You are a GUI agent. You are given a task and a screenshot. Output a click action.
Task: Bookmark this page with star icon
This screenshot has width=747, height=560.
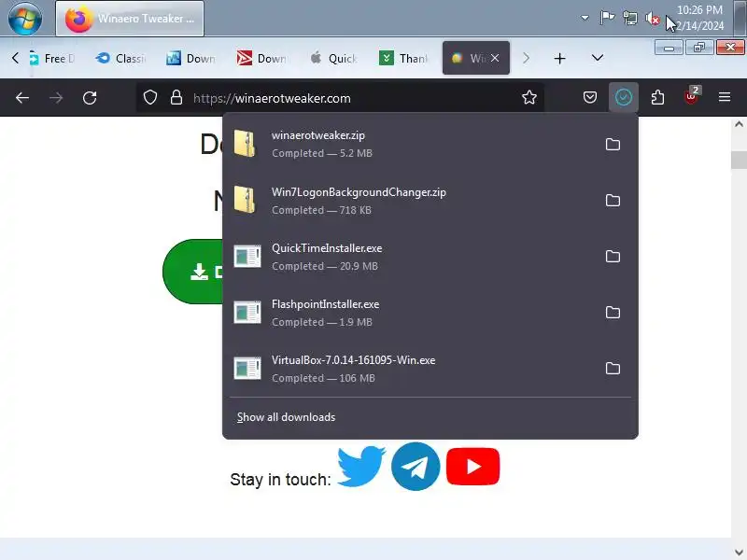click(529, 98)
